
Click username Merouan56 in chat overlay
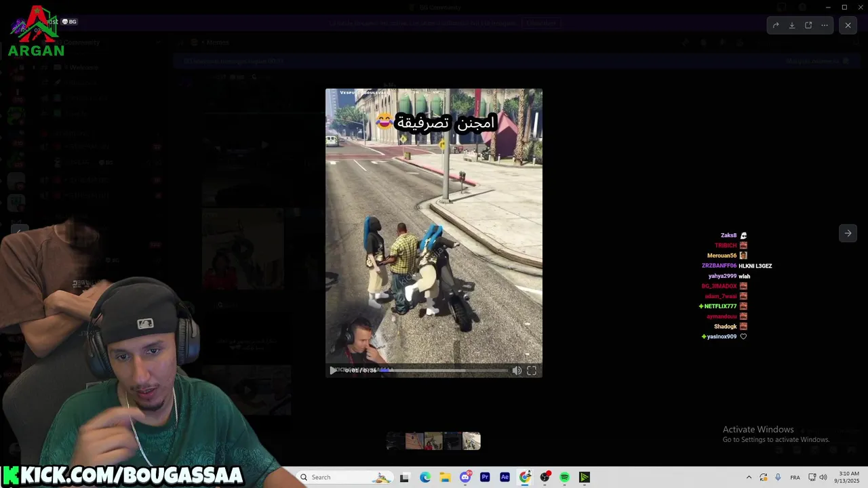[722, 256]
